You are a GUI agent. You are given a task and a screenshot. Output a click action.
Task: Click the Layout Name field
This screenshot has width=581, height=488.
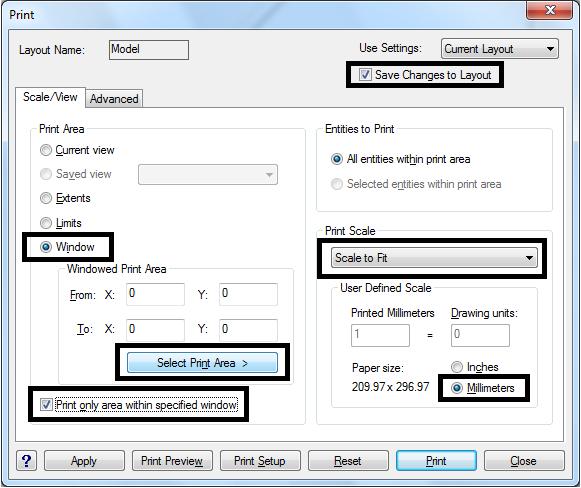tap(149, 50)
